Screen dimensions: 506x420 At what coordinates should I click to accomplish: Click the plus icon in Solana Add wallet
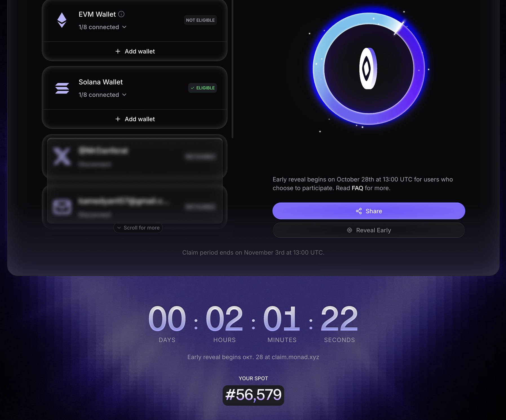pyautogui.click(x=118, y=119)
